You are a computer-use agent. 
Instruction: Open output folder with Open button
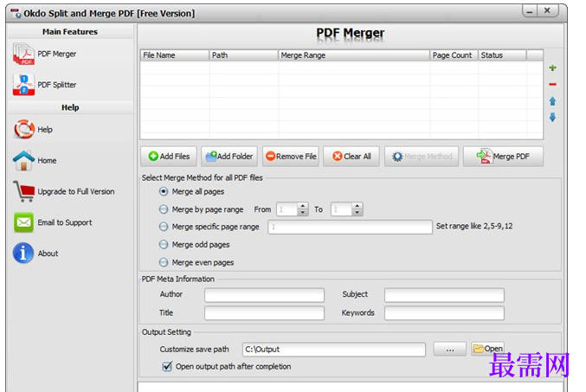(x=487, y=349)
